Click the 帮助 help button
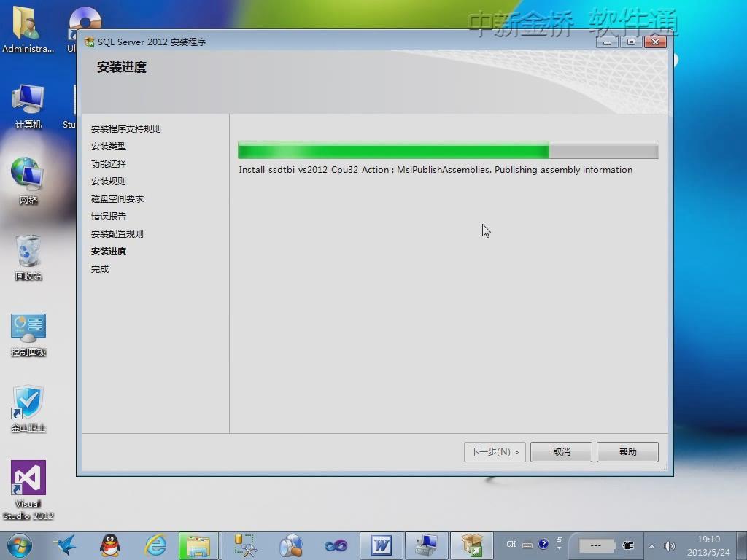 click(628, 452)
